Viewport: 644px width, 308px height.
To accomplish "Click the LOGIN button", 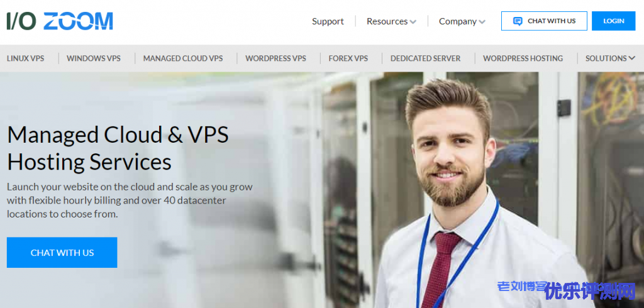I will click(614, 21).
